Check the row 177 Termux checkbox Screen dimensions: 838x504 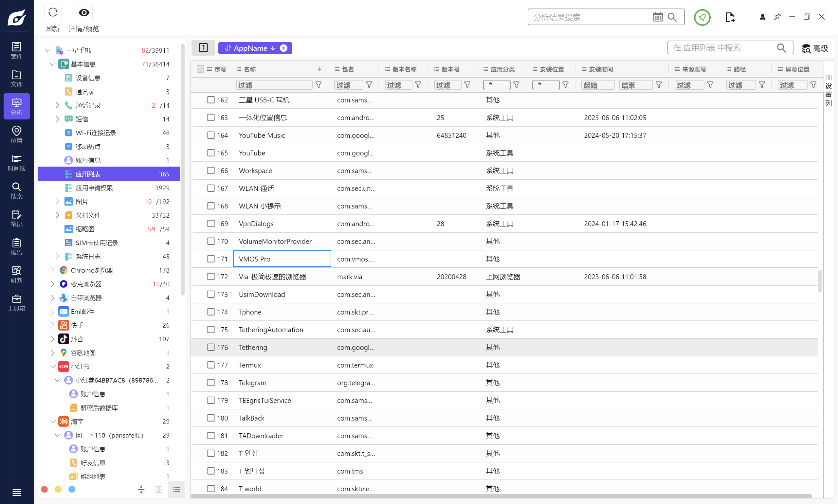[x=211, y=365]
